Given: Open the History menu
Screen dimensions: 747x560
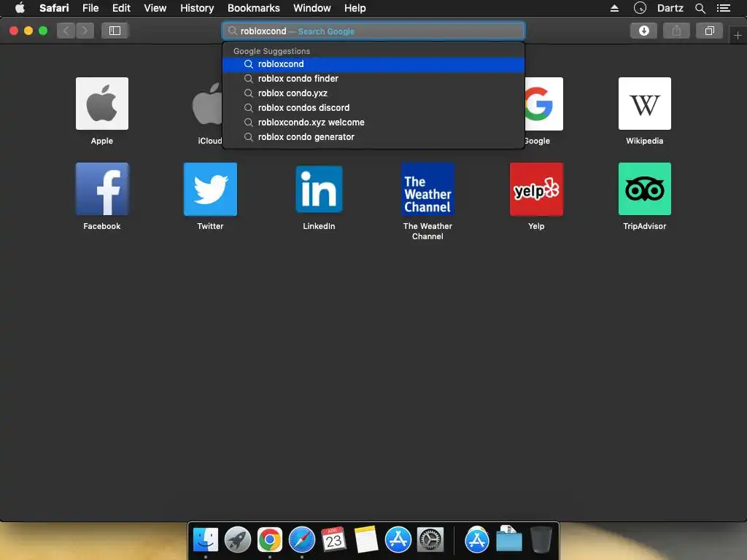Looking at the screenshot, I should (197, 7).
